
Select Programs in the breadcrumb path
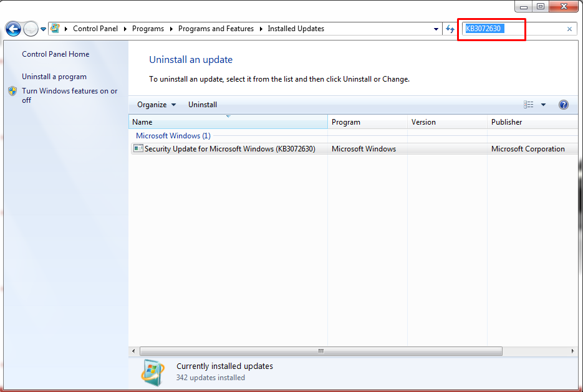point(148,29)
